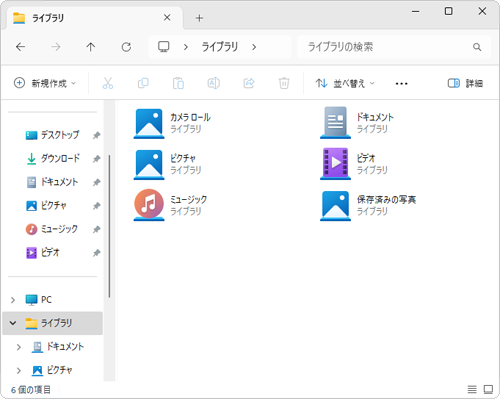Image resolution: width=500 pixels, height=399 pixels.
Task: Select the ビデオ library in main pane
Action: [354, 164]
